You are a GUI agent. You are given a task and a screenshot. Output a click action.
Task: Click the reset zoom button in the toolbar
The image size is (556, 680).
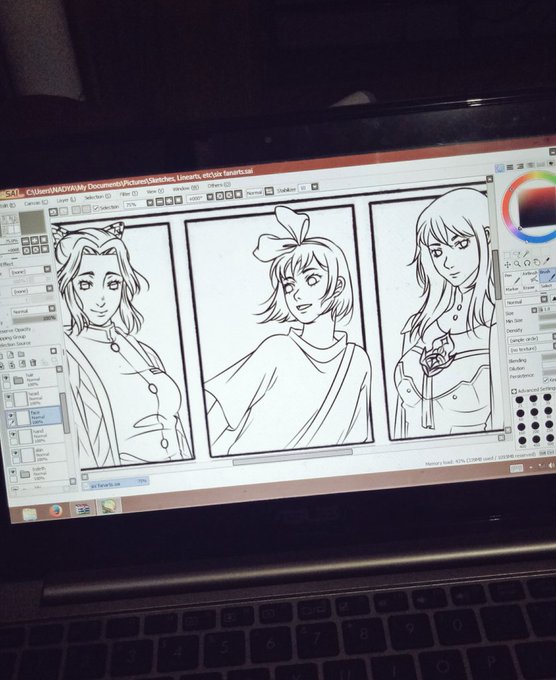tap(178, 200)
